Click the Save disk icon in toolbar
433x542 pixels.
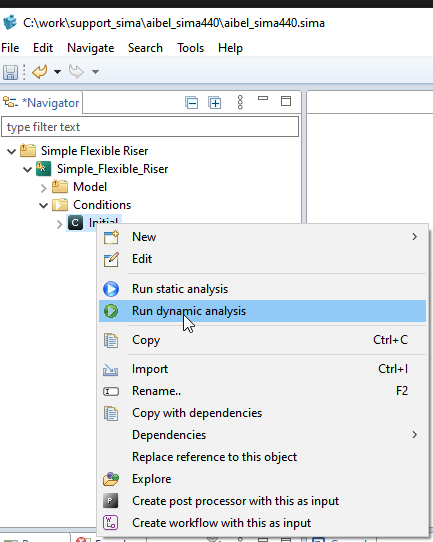pos(10,72)
